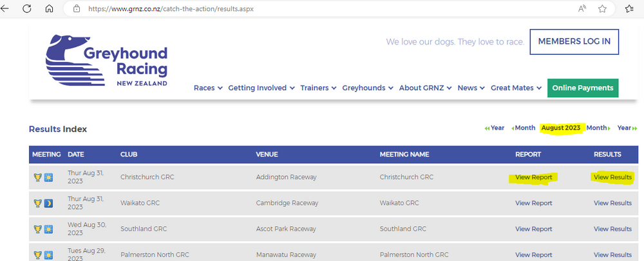644x261 pixels.
Task: Expand the Races dropdown menu
Action: click(208, 88)
